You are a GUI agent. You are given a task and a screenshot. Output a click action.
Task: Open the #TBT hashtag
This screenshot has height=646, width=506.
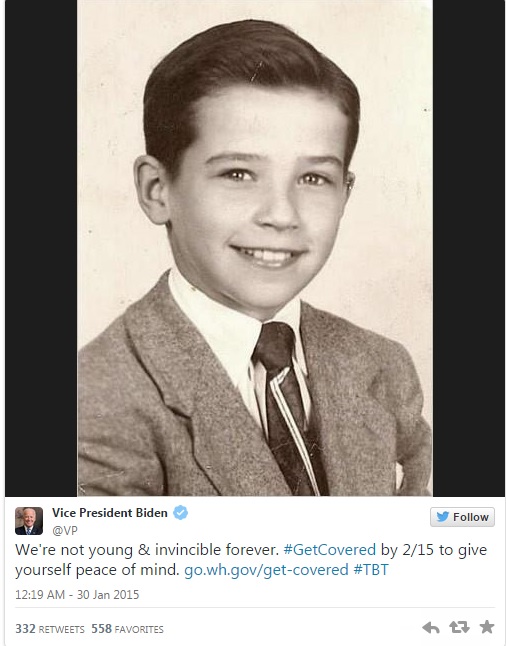371,570
